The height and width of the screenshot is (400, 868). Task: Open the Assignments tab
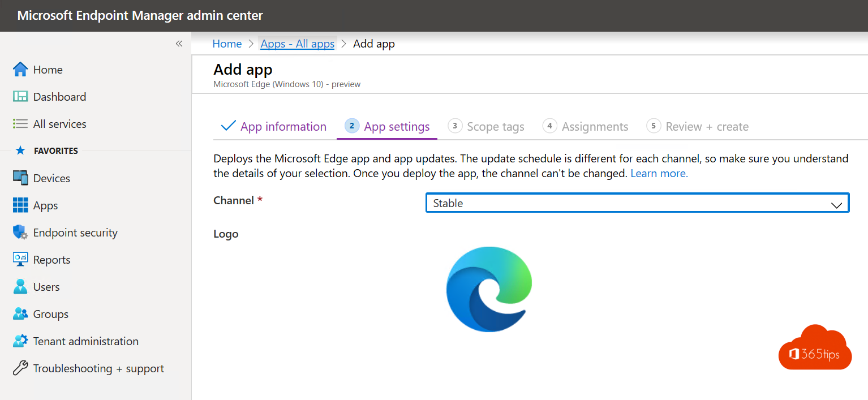click(x=585, y=127)
